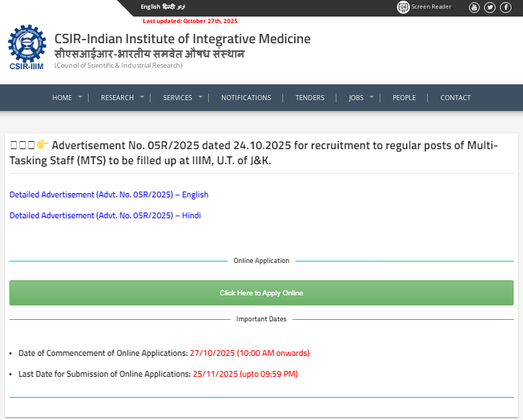Screen dimensions: 523x420
Task: Switch language to English
Action: 150,6
